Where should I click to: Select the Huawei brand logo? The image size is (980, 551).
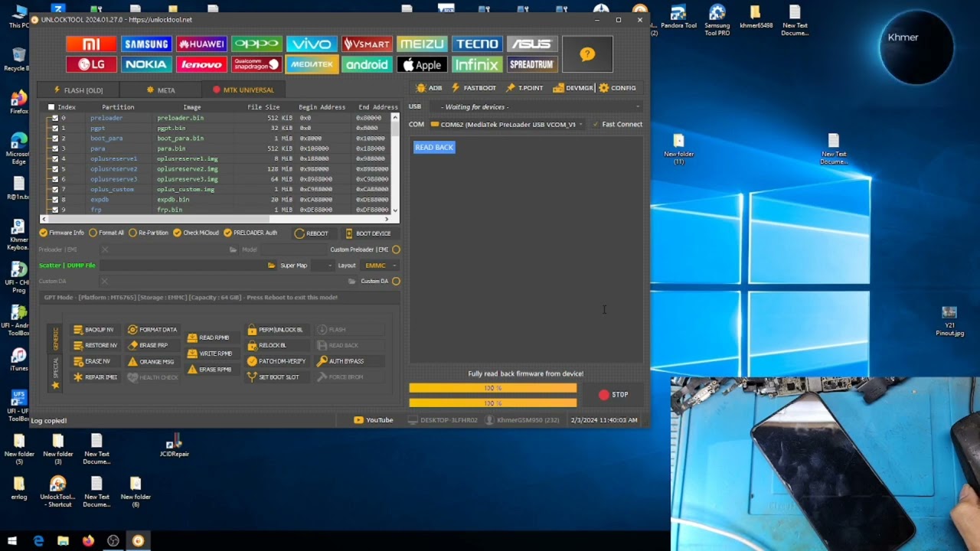click(x=201, y=44)
